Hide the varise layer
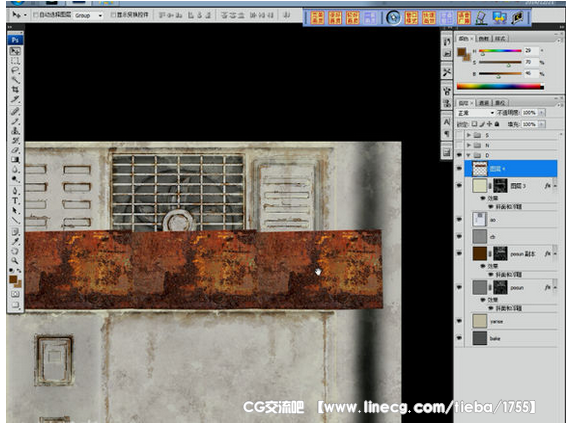Image resolution: width=568 pixels, height=424 pixels. (x=459, y=321)
